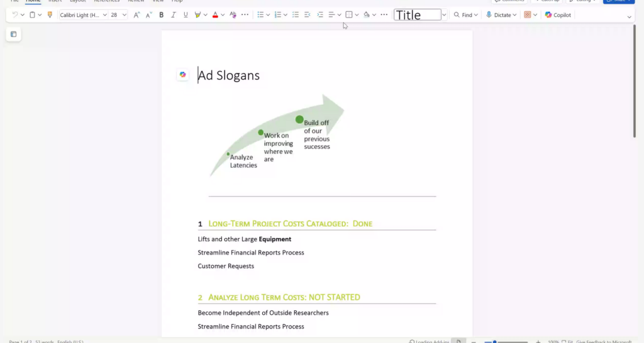Select the Format Painter brush icon
The width and height of the screenshot is (644, 343).
tap(50, 15)
